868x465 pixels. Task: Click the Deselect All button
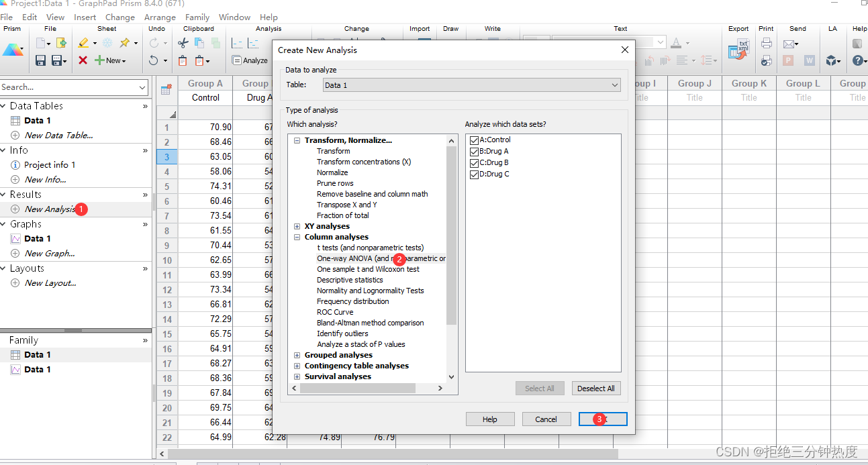tap(596, 389)
